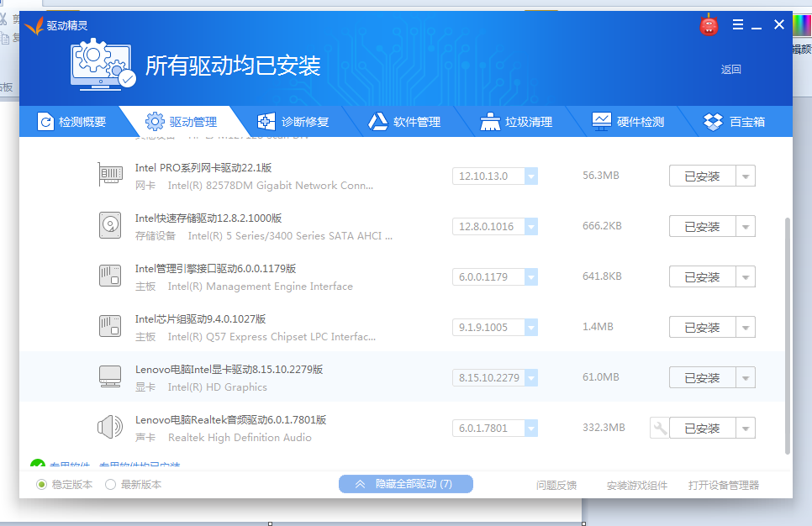
Task: Click the monitor icon for Intel显卡驱动 entry
Action: (110, 376)
